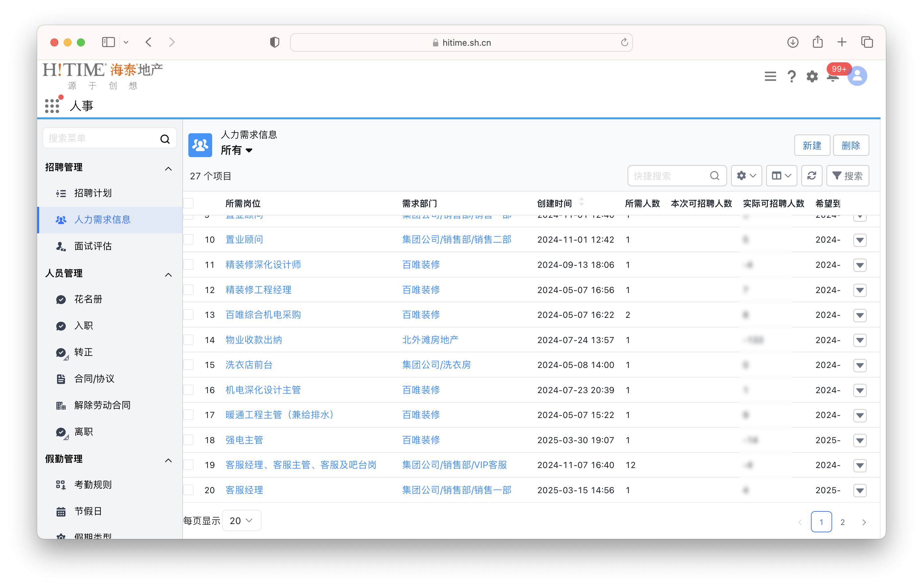Click the 删除 button
The width and height of the screenshot is (923, 588).
pyautogui.click(x=850, y=145)
